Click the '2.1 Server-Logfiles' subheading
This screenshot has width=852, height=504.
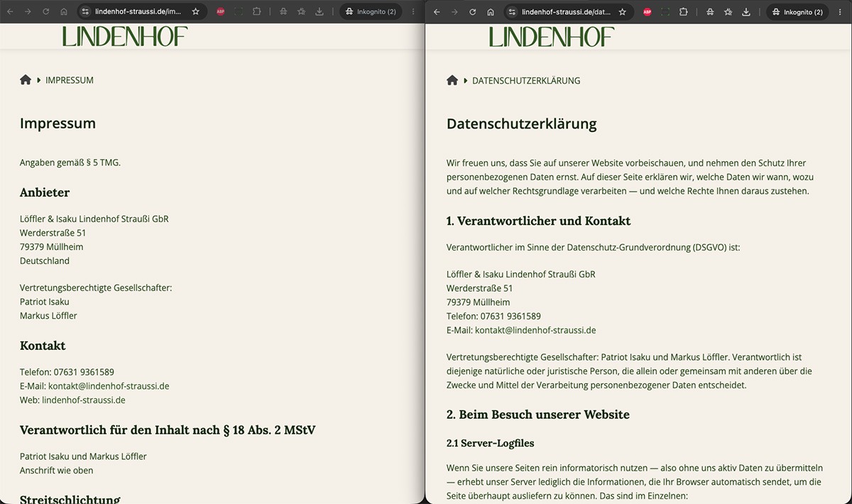[491, 443]
